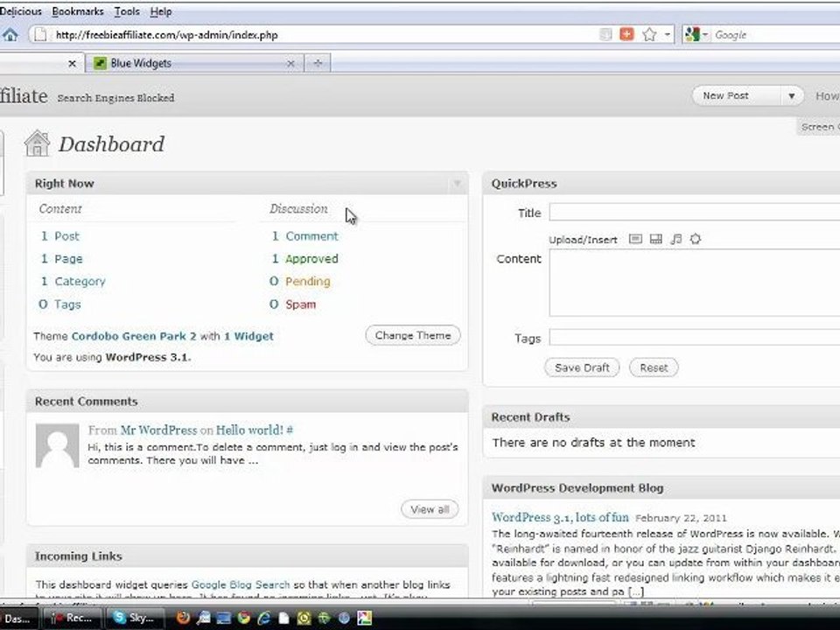
Task: Open the 1 Comment link
Action: tap(304, 236)
